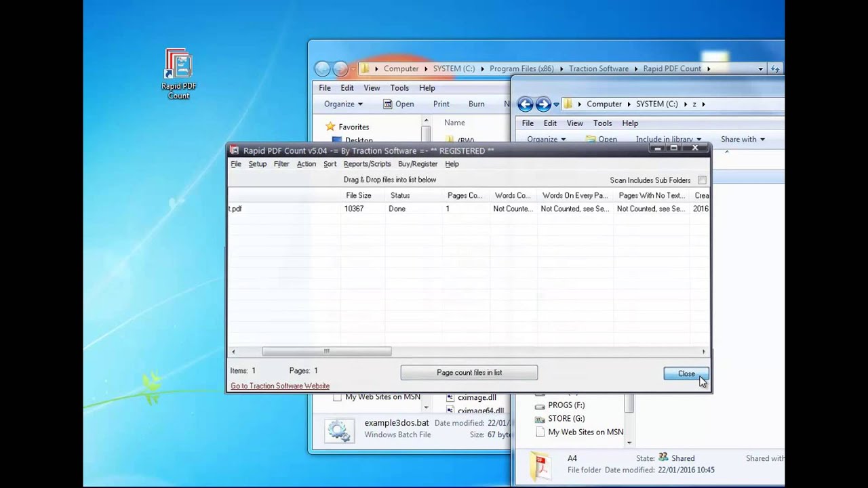The height and width of the screenshot is (488, 868).
Task: Click the Status column header
Action: coord(414,195)
